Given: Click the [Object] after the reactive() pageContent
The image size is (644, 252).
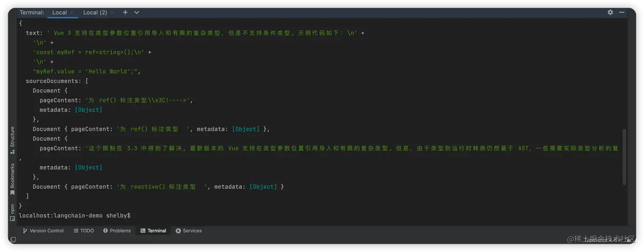Looking at the screenshot, I should 263,187.
